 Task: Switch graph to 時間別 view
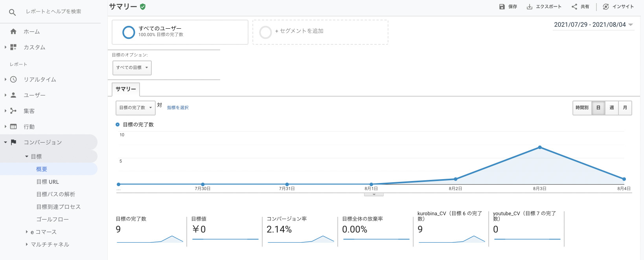(x=582, y=108)
